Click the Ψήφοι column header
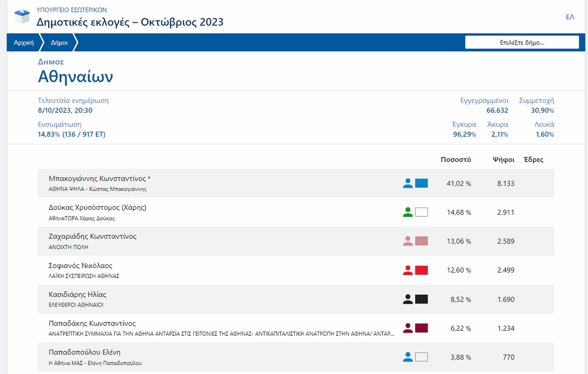 pos(503,159)
